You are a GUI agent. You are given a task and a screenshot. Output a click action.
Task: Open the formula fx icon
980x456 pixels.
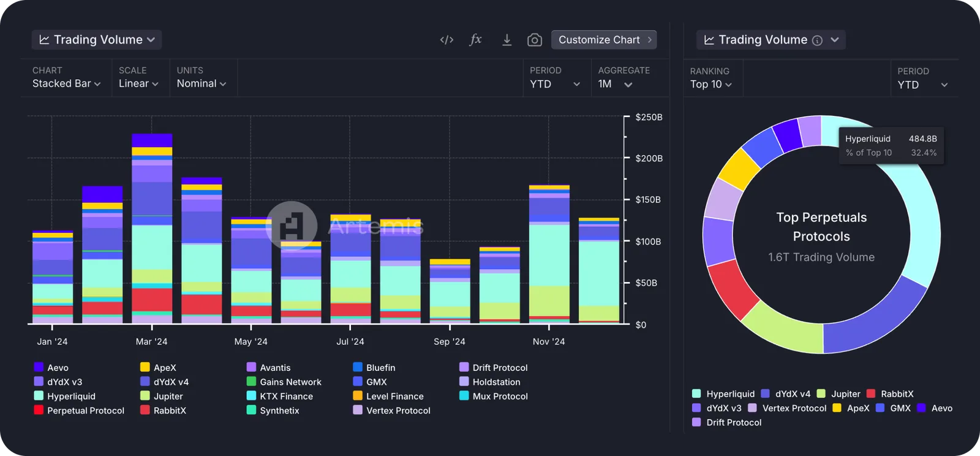point(475,40)
